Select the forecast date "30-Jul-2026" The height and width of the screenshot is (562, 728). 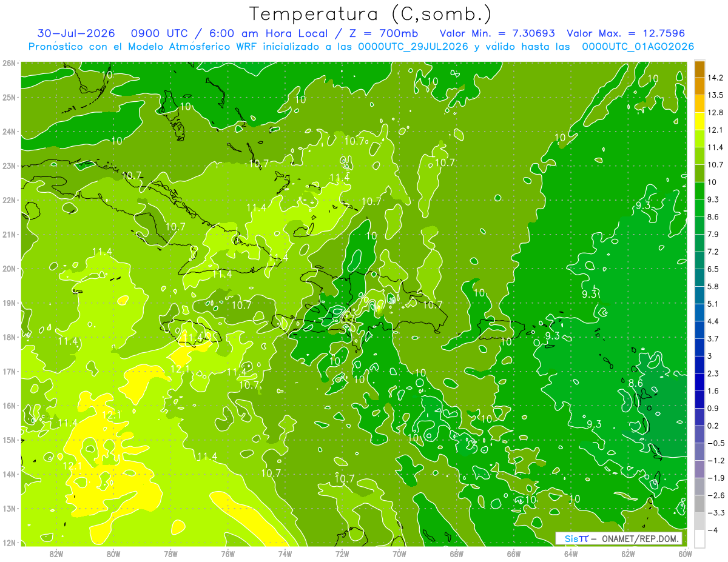(76, 33)
